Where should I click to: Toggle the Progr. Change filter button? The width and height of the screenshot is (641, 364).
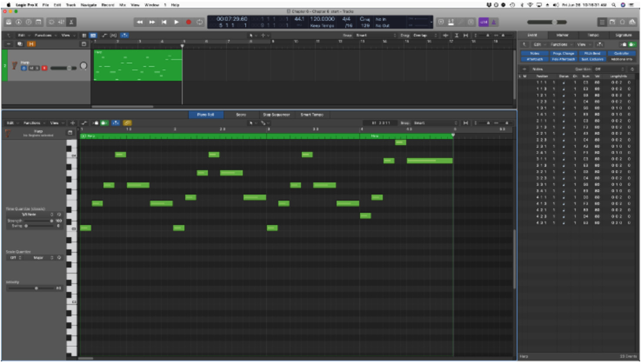(x=564, y=53)
